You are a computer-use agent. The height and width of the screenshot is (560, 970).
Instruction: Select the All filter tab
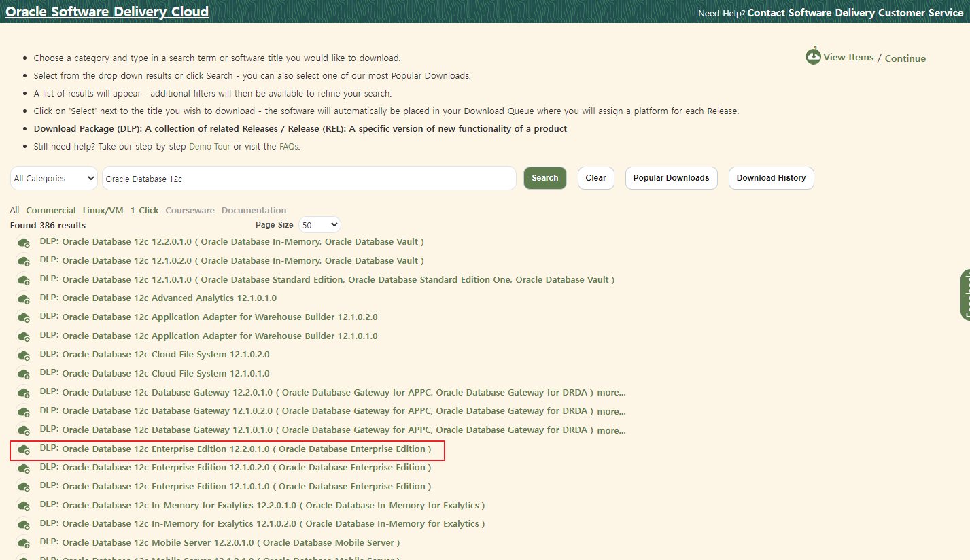[15, 210]
